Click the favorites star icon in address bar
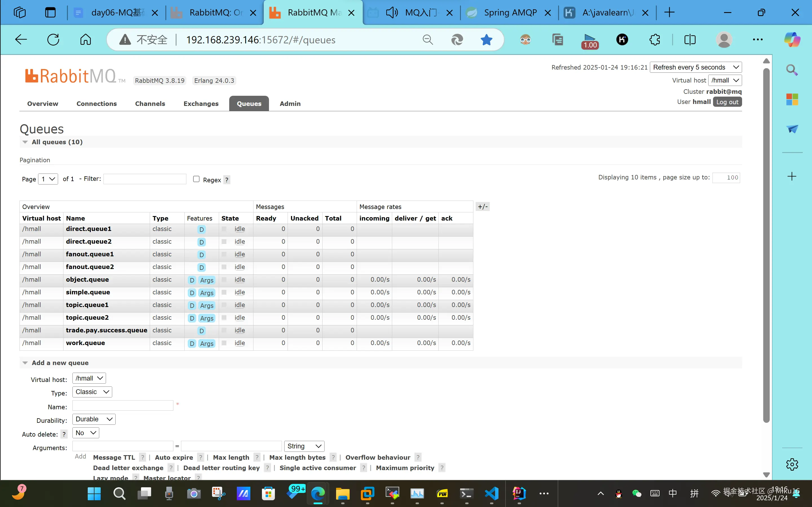The image size is (812, 507). pyautogui.click(x=486, y=39)
